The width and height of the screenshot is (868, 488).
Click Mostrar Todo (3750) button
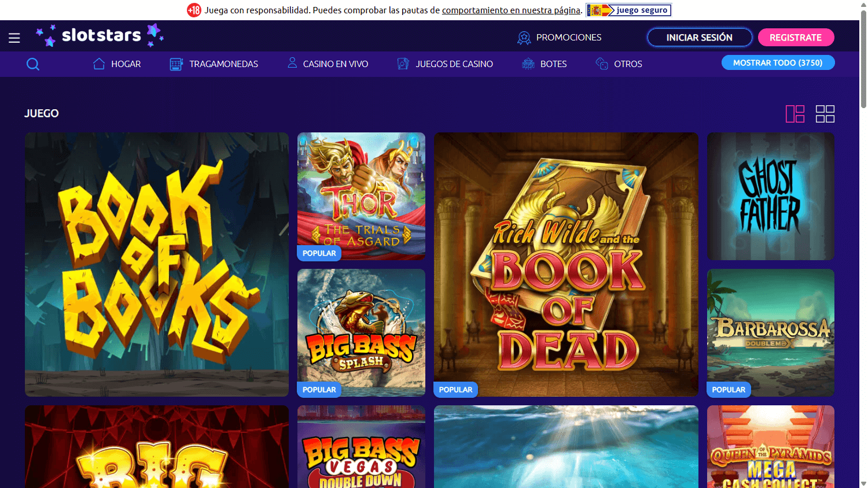(x=778, y=62)
